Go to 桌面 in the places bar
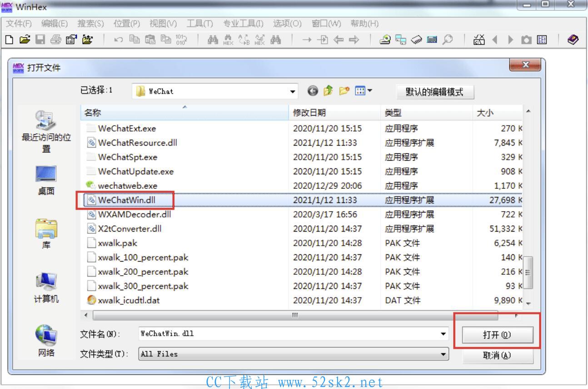 click(x=46, y=181)
